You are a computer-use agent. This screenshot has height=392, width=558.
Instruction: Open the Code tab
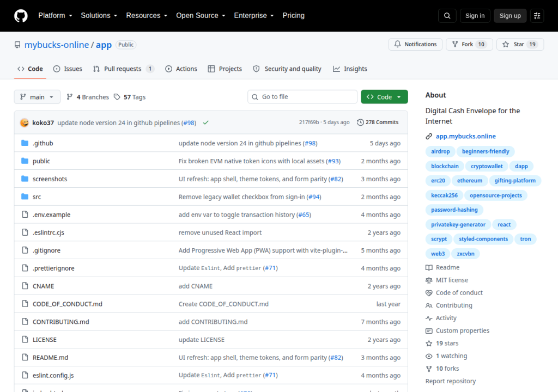coord(31,69)
